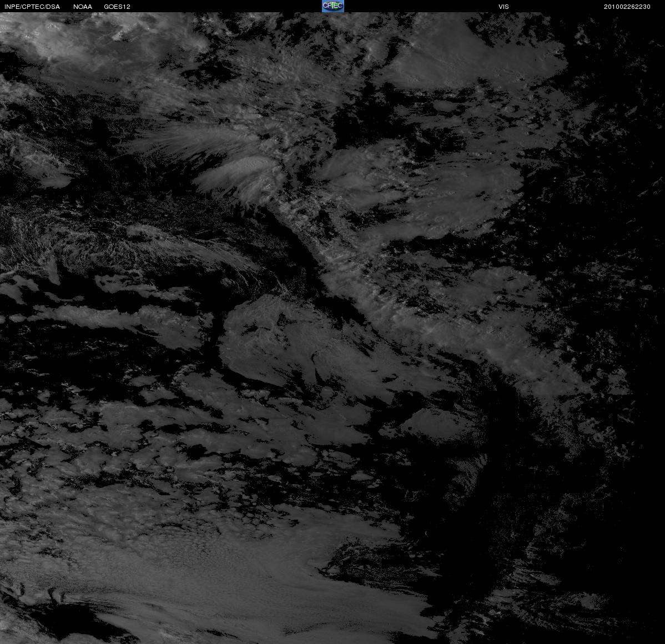Screen dimensions: 665x644
Task: Click the VIS channel label
Action: (504, 7)
